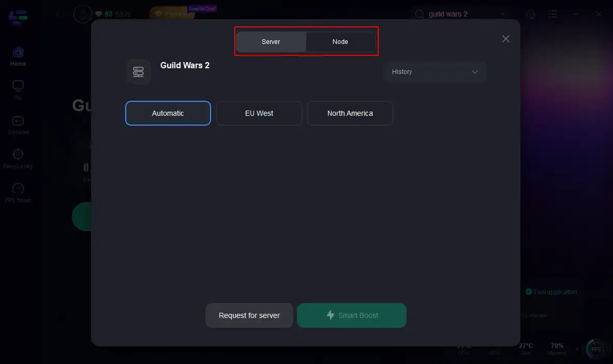Viewport: 613px width, 364px height.
Task: Click the Request for server button
Action: pyautogui.click(x=249, y=315)
